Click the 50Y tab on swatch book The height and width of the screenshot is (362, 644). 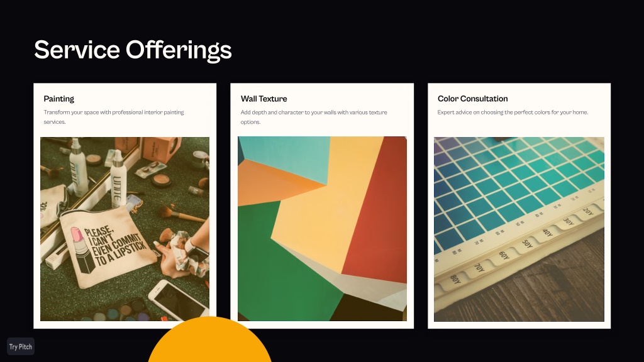[527, 244]
